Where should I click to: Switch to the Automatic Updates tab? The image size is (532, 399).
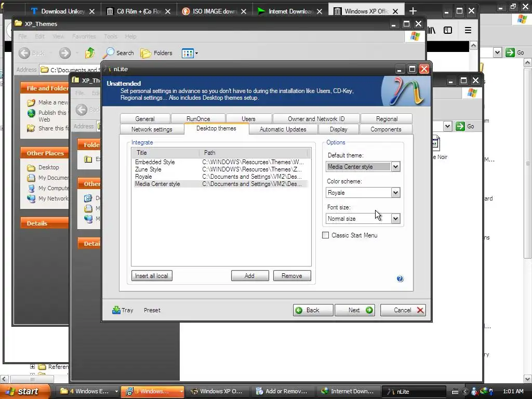tap(283, 129)
